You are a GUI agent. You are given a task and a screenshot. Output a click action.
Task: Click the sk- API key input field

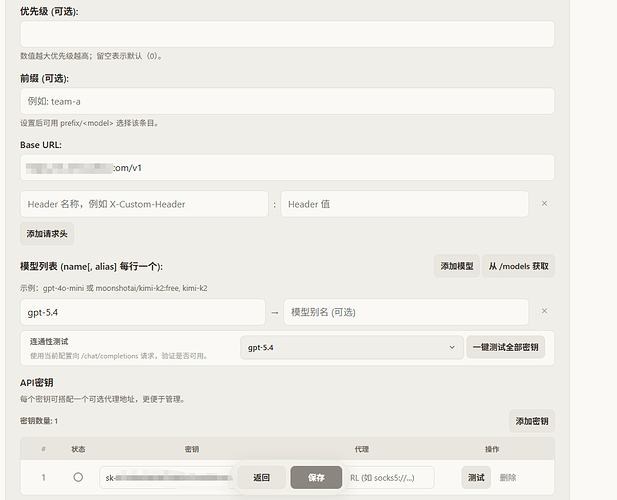coord(168,478)
